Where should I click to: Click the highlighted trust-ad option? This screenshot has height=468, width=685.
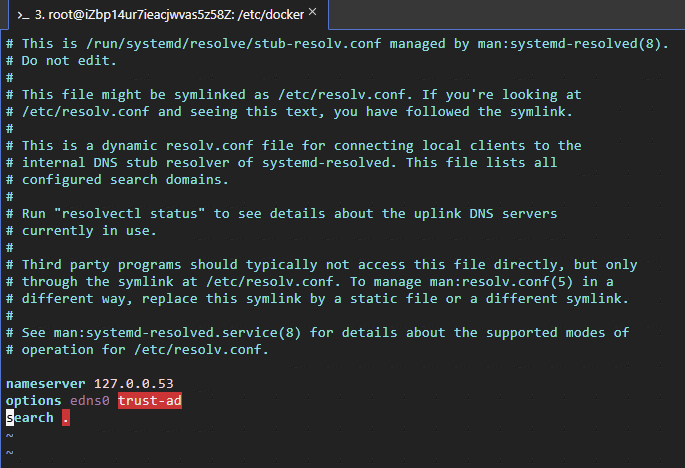tap(150, 400)
